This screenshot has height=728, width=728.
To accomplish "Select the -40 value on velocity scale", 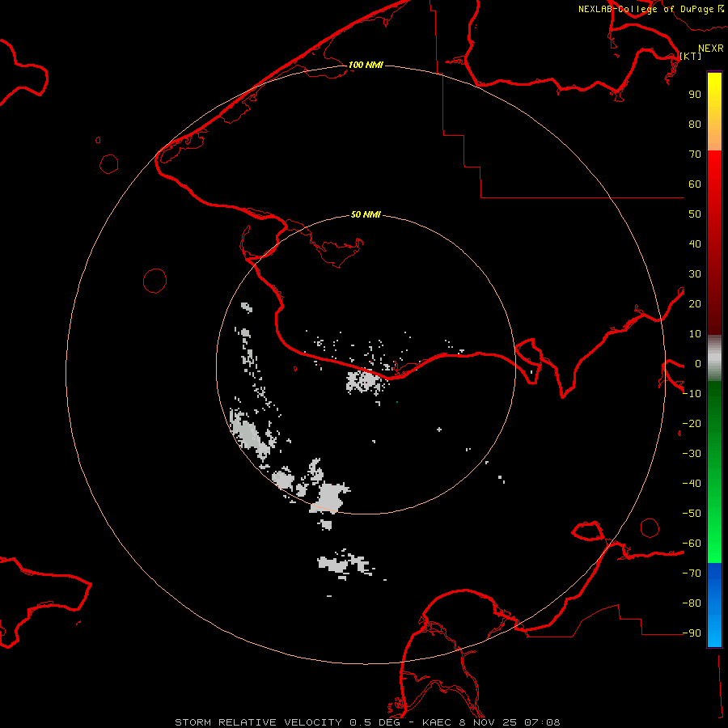I will 692,484.
